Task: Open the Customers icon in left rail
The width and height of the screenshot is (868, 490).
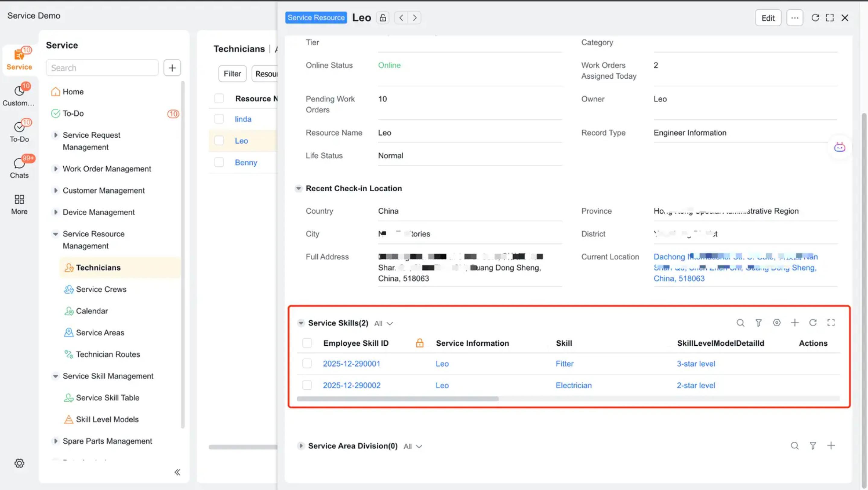Action: pyautogui.click(x=19, y=95)
